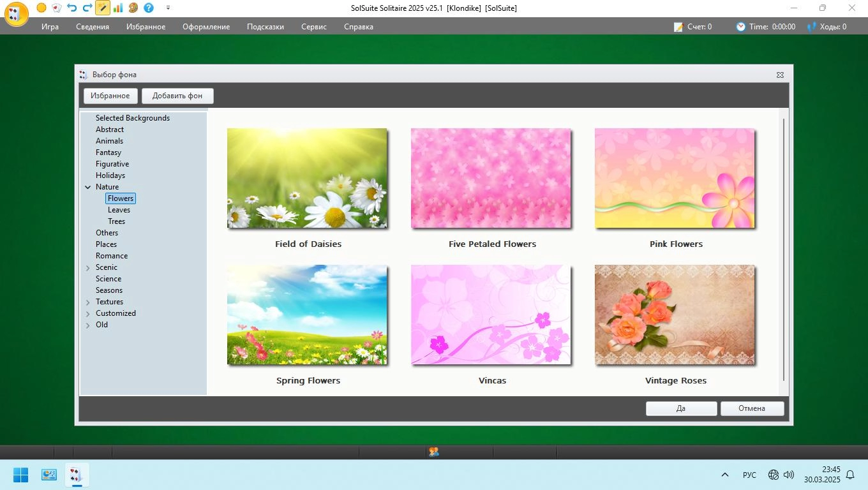Collapse the Nature tree category
The width and height of the screenshot is (868, 490).
(88, 187)
